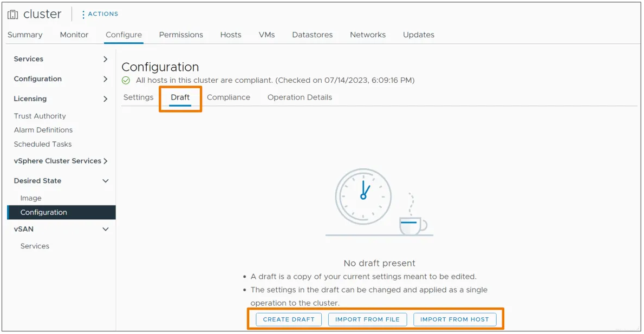Expand the Configuration sidebar section chevron
This screenshot has width=644, height=334.
[x=106, y=79]
